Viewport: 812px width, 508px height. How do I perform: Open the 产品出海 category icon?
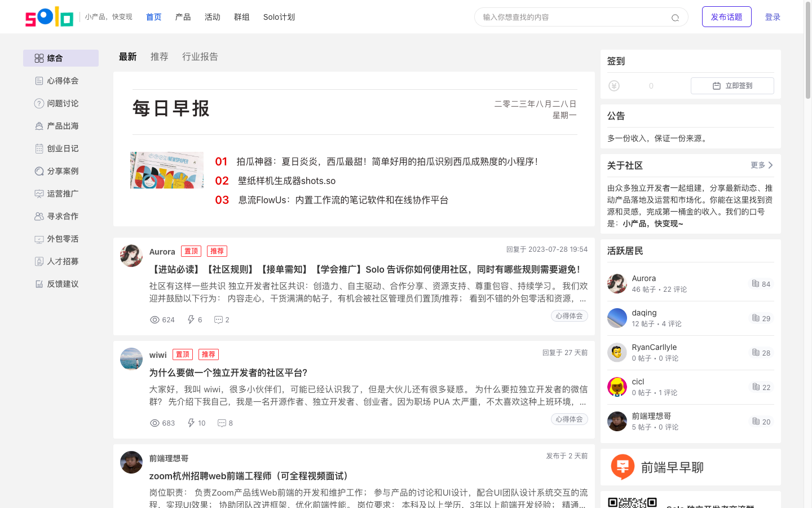coord(38,125)
